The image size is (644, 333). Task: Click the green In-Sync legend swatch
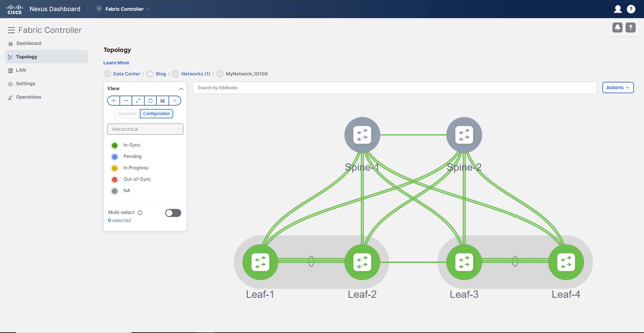(115, 145)
